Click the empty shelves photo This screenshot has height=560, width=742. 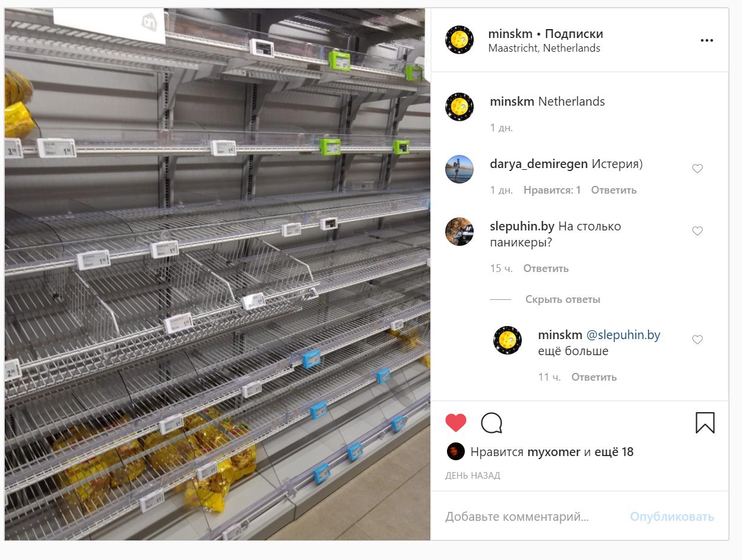[217, 274]
